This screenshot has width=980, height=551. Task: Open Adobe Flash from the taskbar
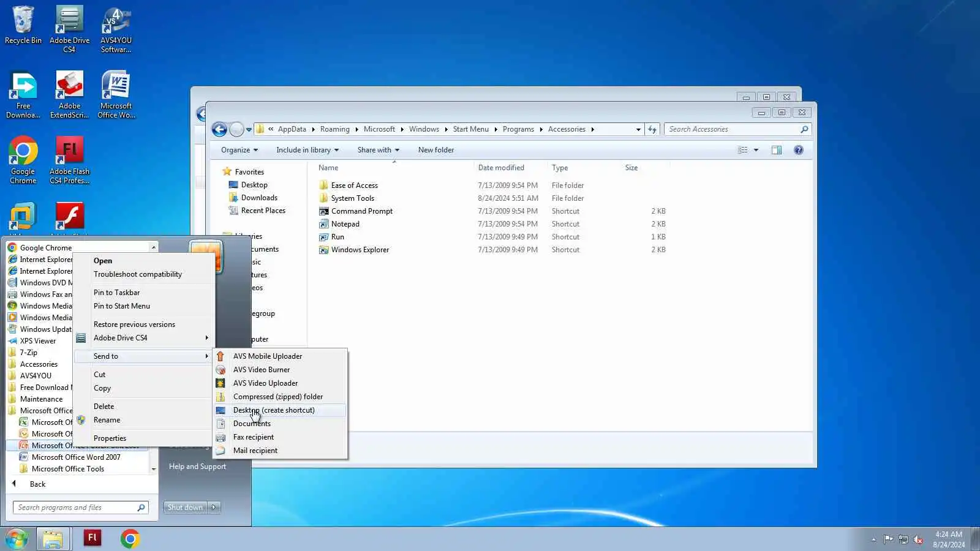tap(92, 538)
